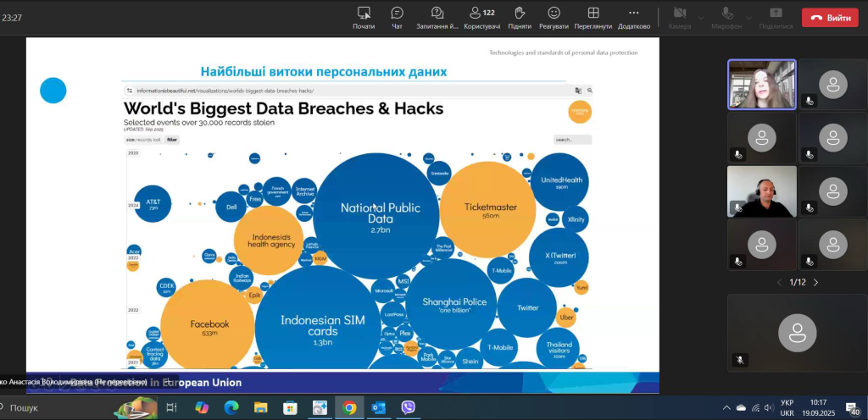The height and width of the screenshot is (420, 868).
Task: Open Microsoft Store from the taskbar
Action: (290, 408)
